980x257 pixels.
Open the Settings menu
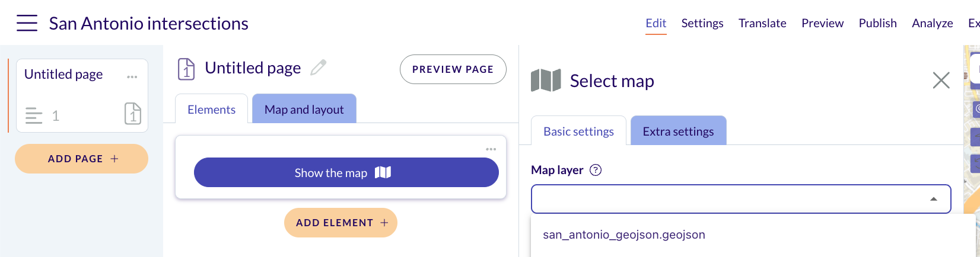coord(702,23)
